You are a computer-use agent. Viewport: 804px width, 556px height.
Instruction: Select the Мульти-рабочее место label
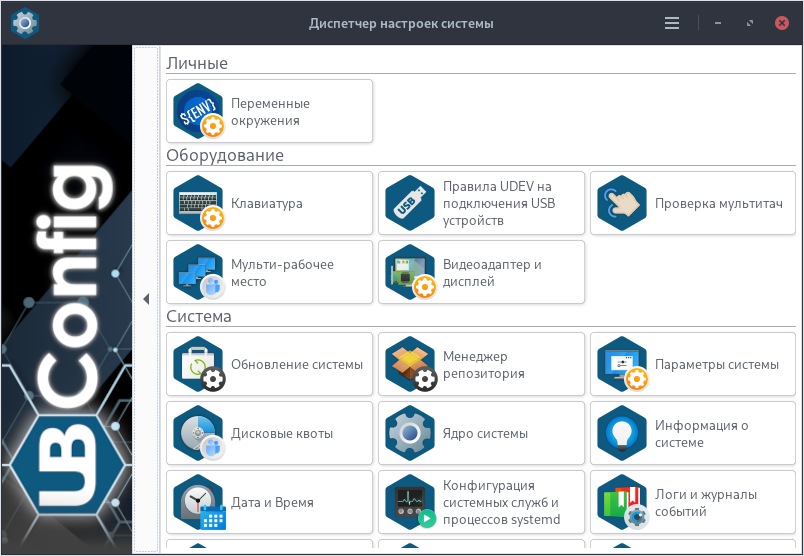pos(282,273)
